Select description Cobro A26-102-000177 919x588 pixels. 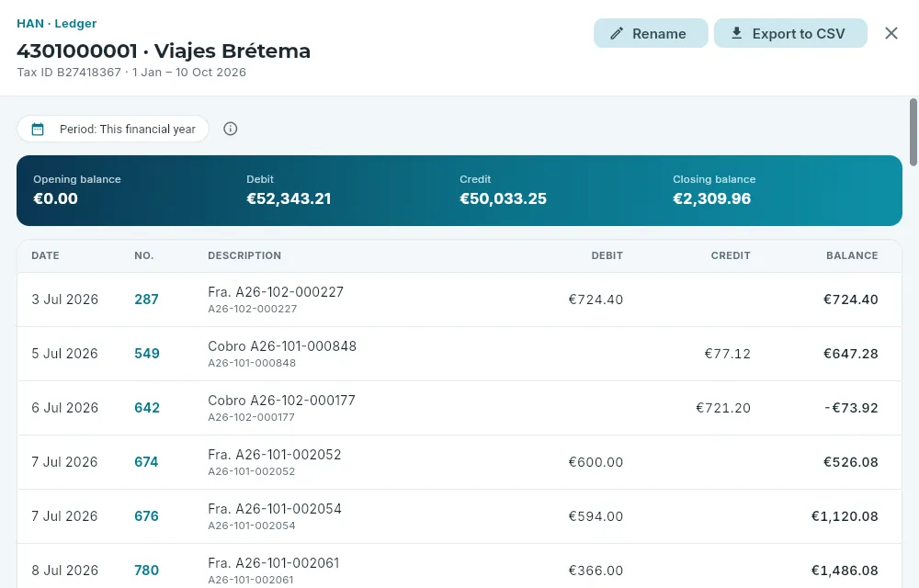281,400
